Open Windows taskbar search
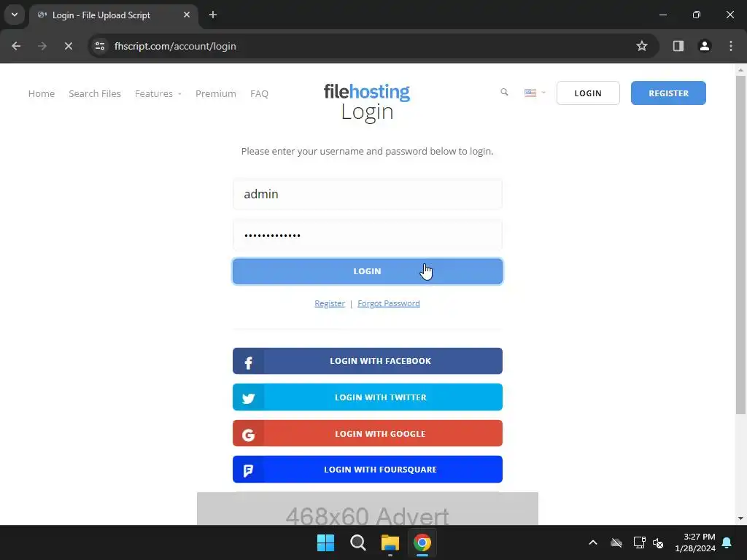 (x=357, y=542)
